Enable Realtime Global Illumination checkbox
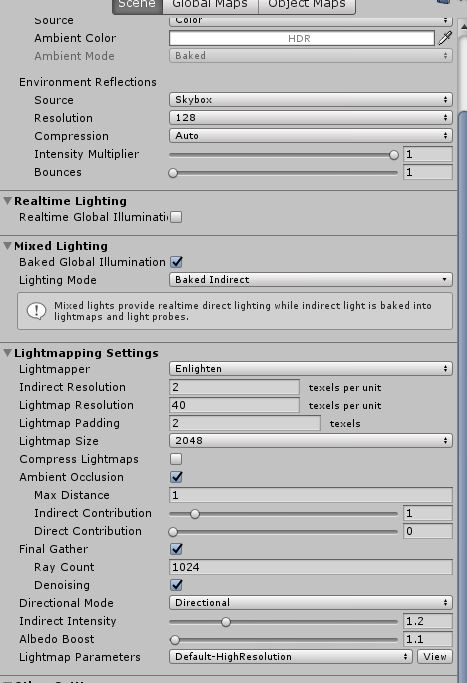Image resolution: width=467 pixels, height=683 pixels. click(176, 217)
